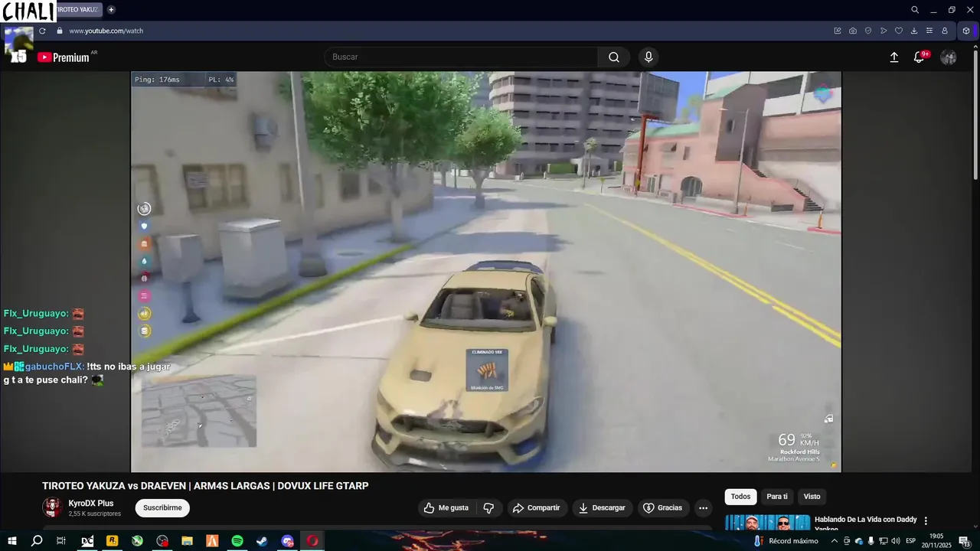Share the video with Compartir

(x=536, y=508)
